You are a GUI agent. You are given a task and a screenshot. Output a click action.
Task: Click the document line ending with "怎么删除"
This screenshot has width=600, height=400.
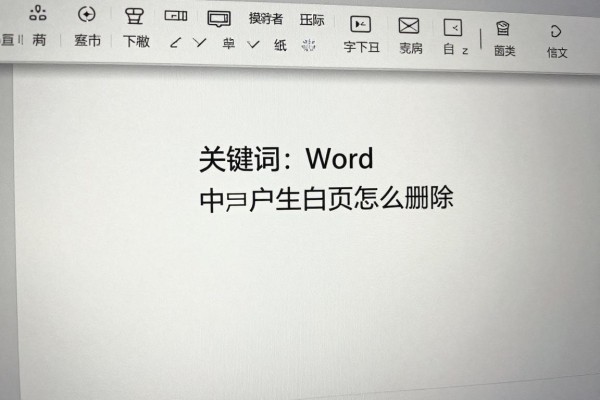pos(326,199)
